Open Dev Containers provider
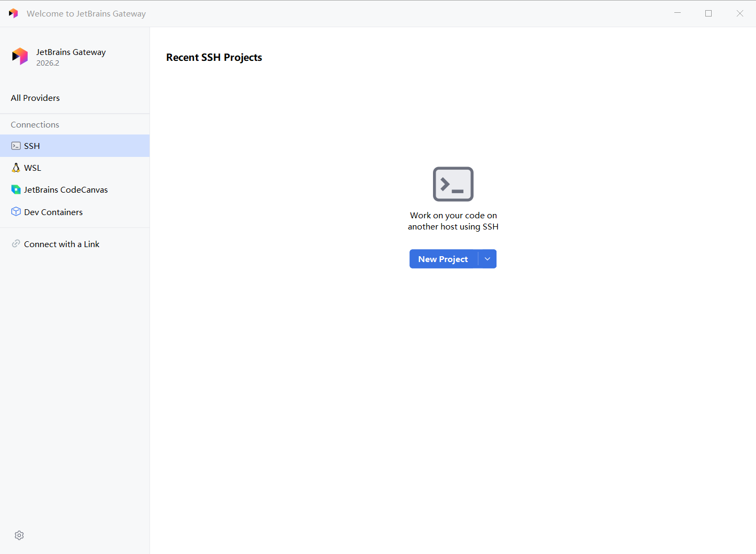This screenshot has width=756, height=554. [75, 212]
